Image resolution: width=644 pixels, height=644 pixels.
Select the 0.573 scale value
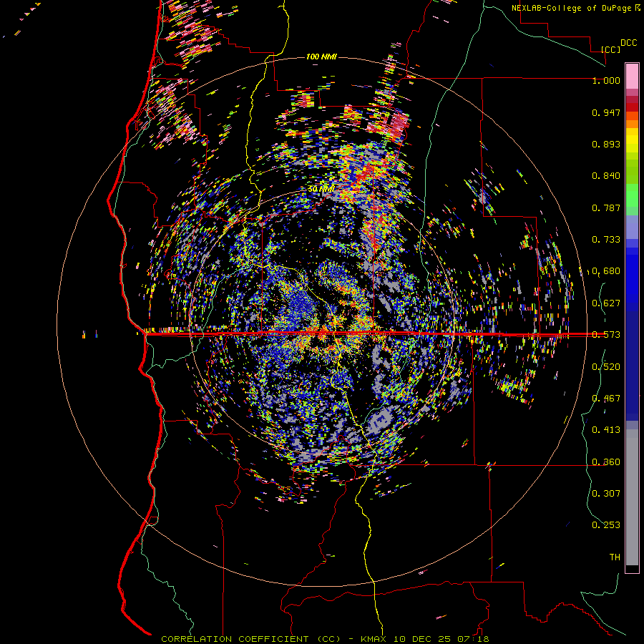coord(606,335)
